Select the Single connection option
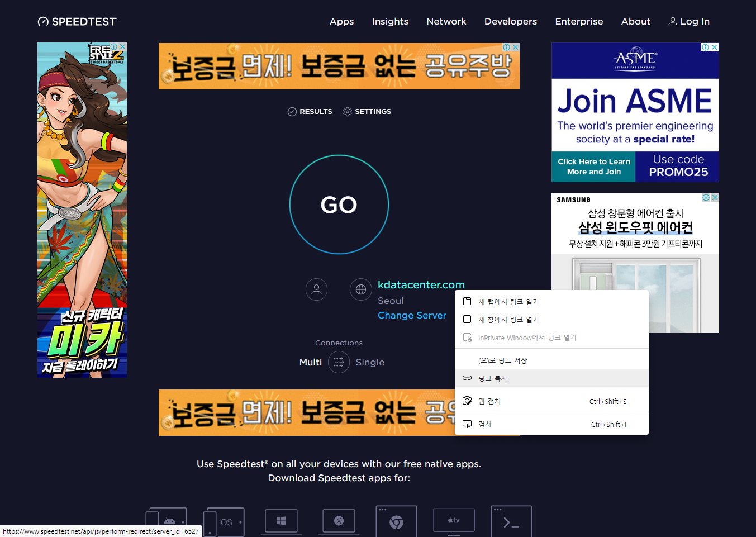 (370, 362)
